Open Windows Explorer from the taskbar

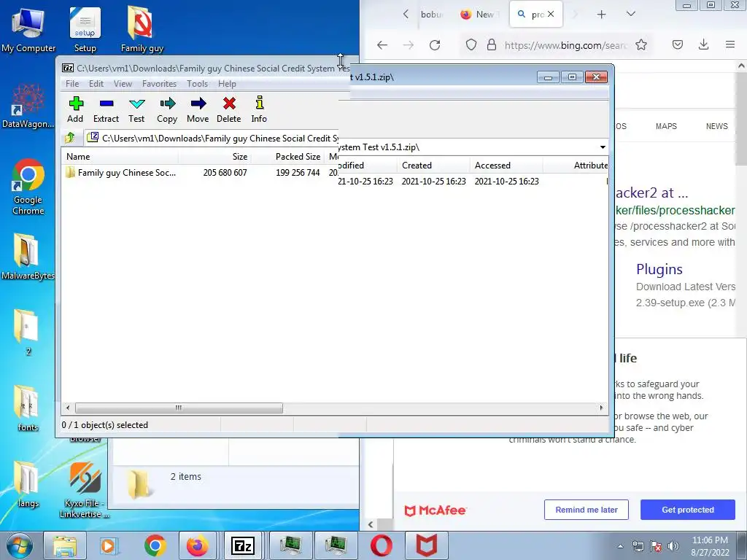[65, 545]
